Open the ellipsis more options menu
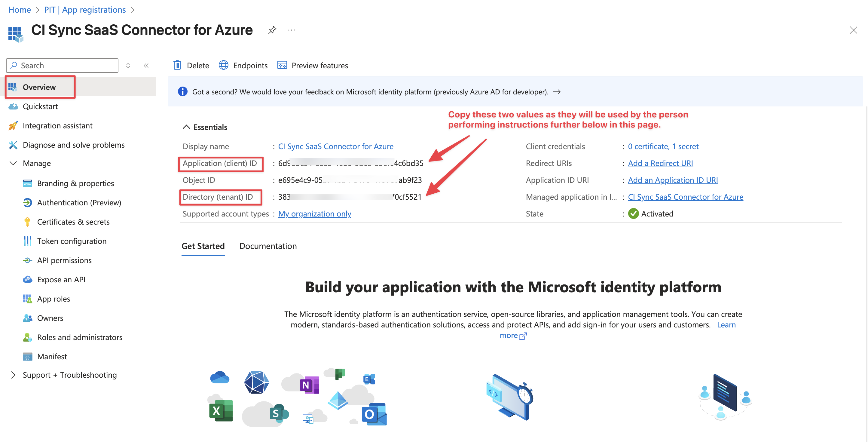Viewport: 868px width, 442px height. [292, 30]
